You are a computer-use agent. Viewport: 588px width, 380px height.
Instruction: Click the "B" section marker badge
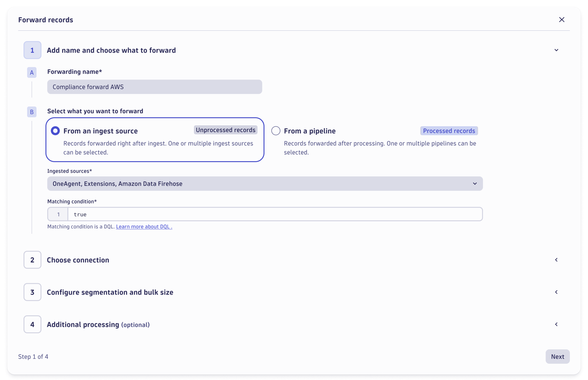click(x=32, y=112)
